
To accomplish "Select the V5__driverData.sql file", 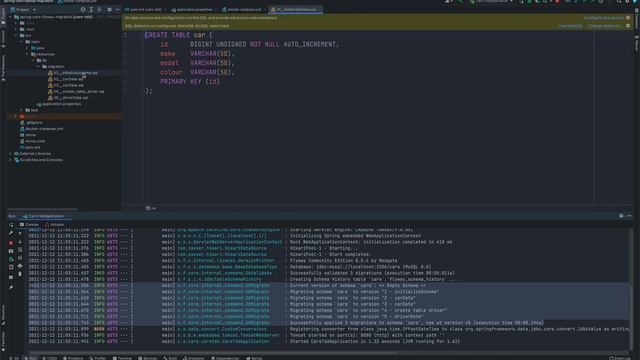I will tap(68, 98).
